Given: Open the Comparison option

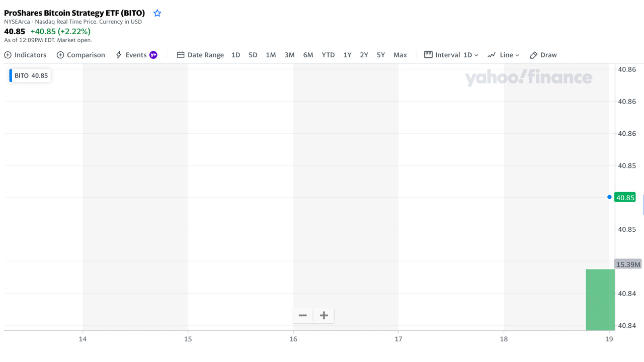Looking at the screenshot, I should 81,55.
